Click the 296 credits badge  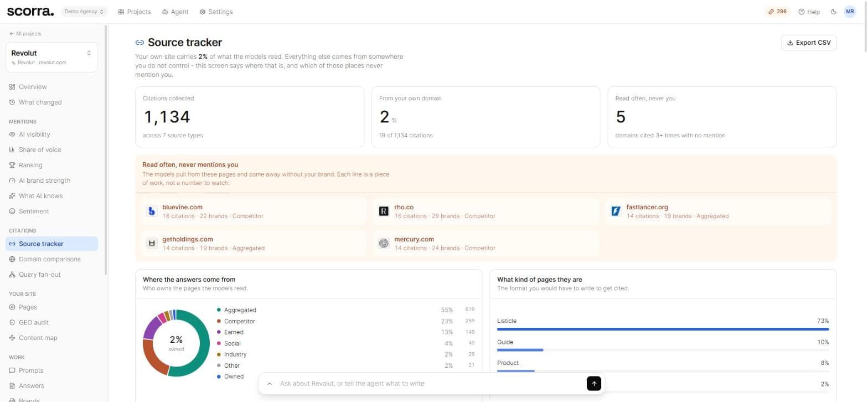click(x=777, y=12)
